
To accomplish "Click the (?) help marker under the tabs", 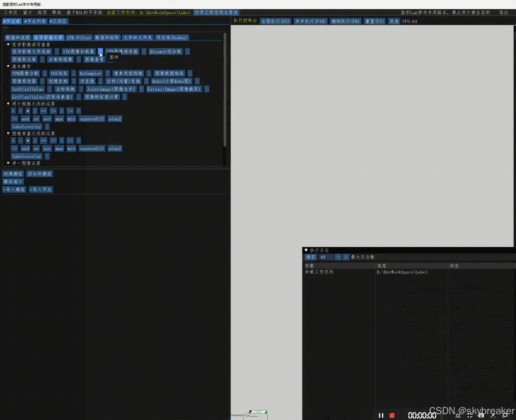I will (6, 28).
